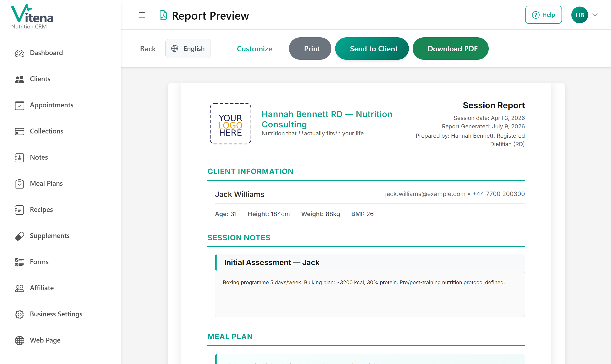Click the Recipes list icon
This screenshot has width=611, height=364.
(x=19, y=210)
